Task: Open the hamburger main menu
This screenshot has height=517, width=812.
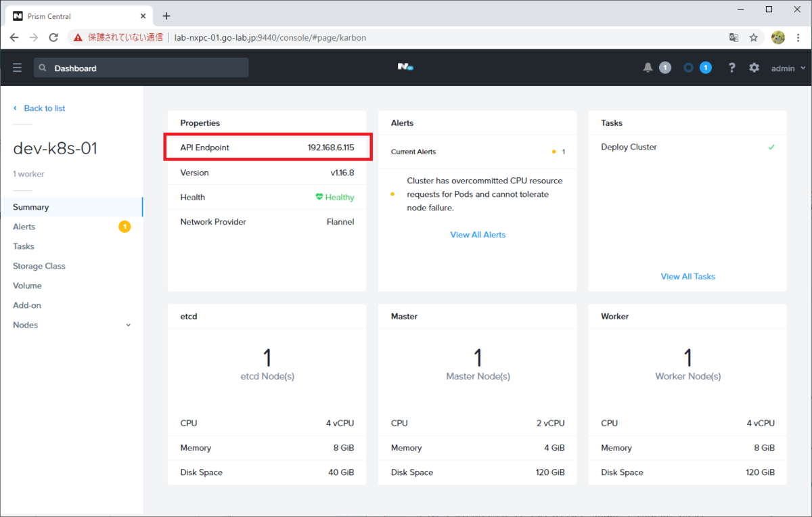Action: [17, 68]
